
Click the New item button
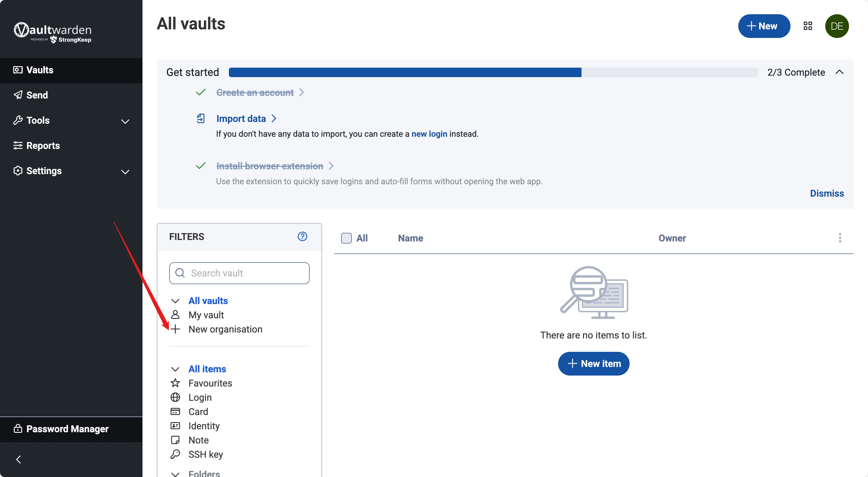click(593, 364)
